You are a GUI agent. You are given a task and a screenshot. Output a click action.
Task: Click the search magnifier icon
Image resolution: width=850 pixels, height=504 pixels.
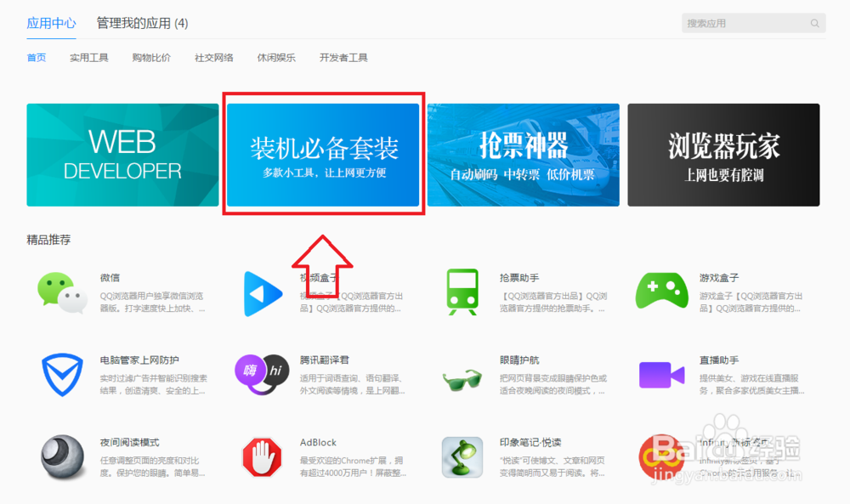click(814, 22)
